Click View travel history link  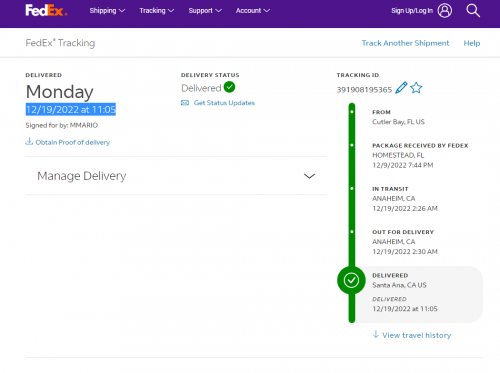click(416, 335)
